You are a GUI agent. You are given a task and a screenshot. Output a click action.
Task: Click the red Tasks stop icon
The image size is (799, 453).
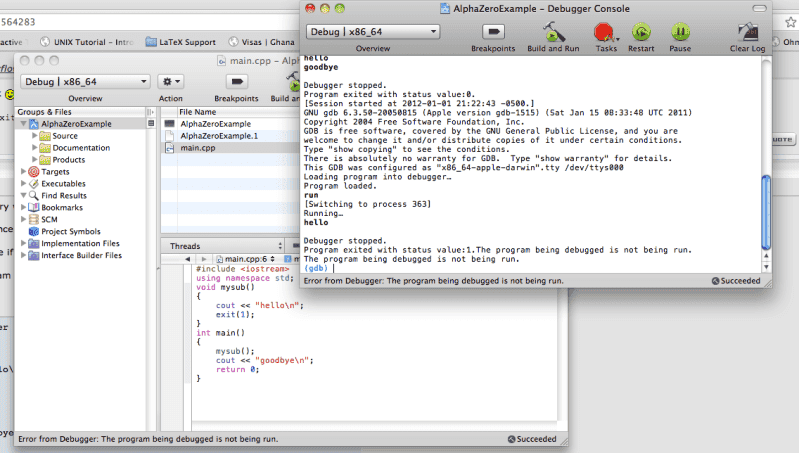pos(605,33)
